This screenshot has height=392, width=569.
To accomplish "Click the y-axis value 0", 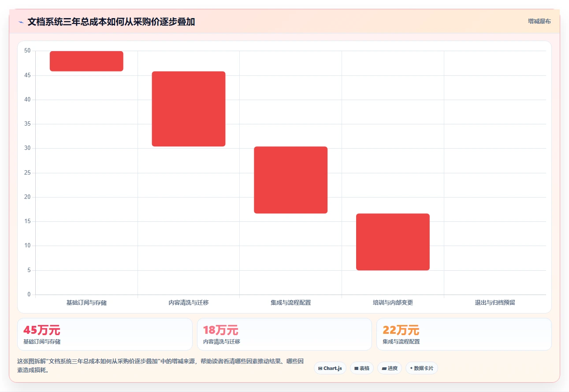I will coord(29,295).
